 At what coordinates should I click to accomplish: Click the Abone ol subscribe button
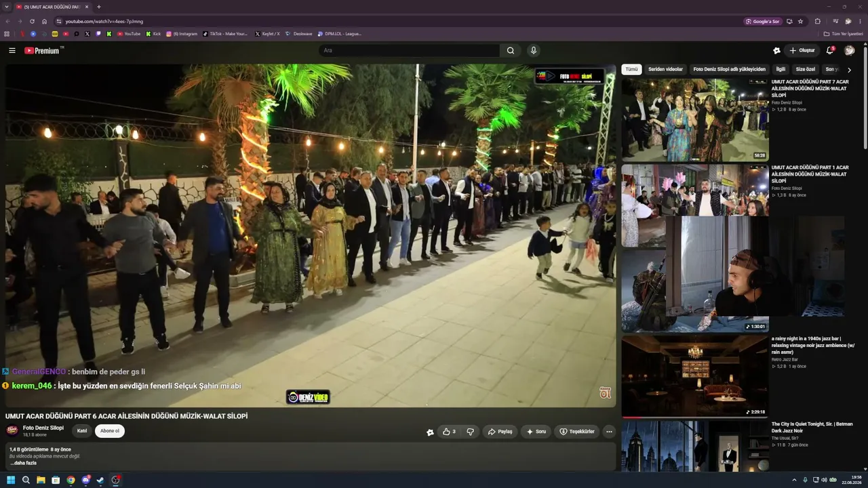(110, 431)
